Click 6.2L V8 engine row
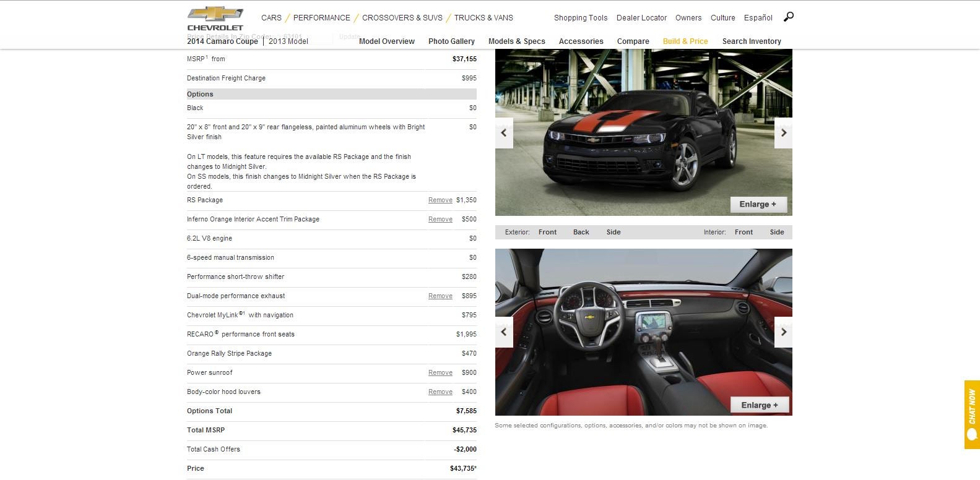Screen dimensions: 980x480 332,239
